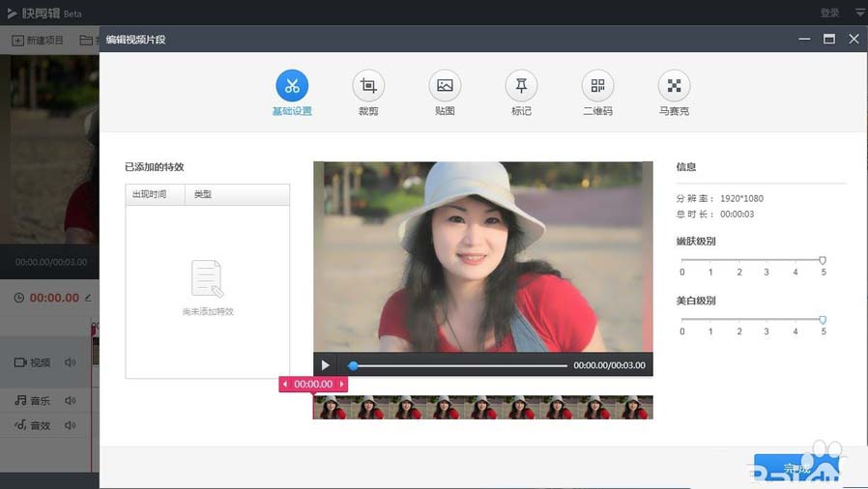The height and width of the screenshot is (489, 868).
Task: Step timeline marker backward with left arrow
Action: (x=285, y=384)
